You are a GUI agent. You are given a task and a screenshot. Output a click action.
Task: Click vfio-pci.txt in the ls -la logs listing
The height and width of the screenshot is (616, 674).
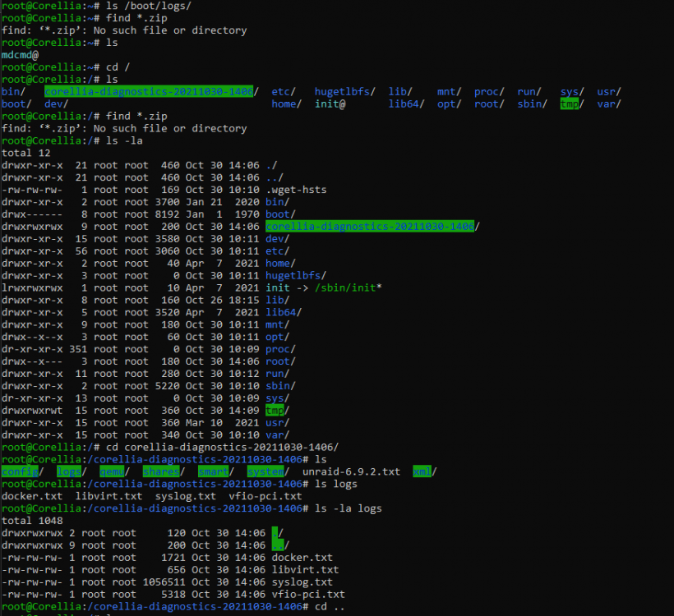(x=308, y=595)
